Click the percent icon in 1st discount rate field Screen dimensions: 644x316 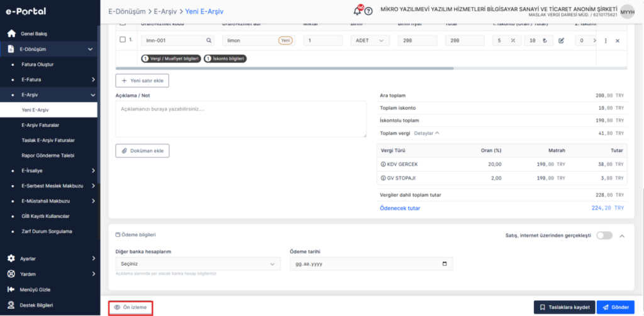point(513,41)
